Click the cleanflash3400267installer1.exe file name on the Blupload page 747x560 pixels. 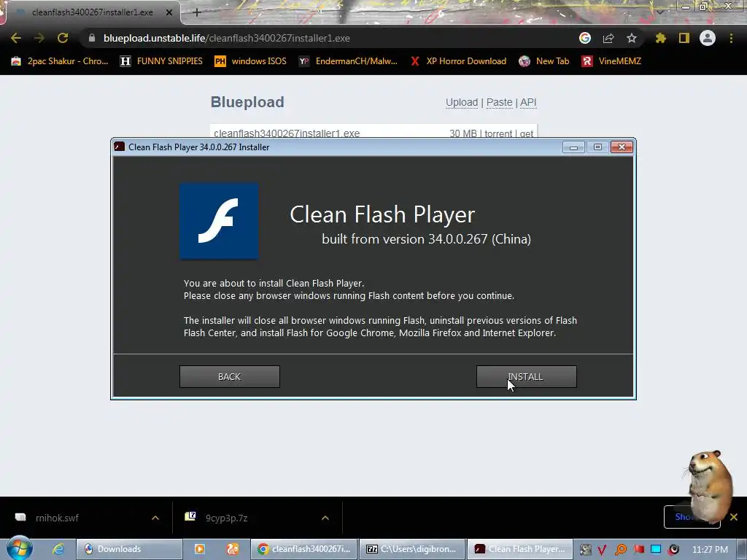click(287, 133)
